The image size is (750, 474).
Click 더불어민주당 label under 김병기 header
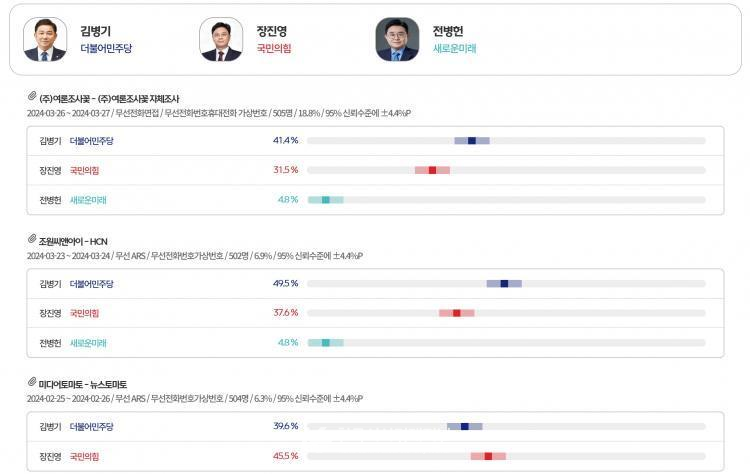click(x=106, y=48)
